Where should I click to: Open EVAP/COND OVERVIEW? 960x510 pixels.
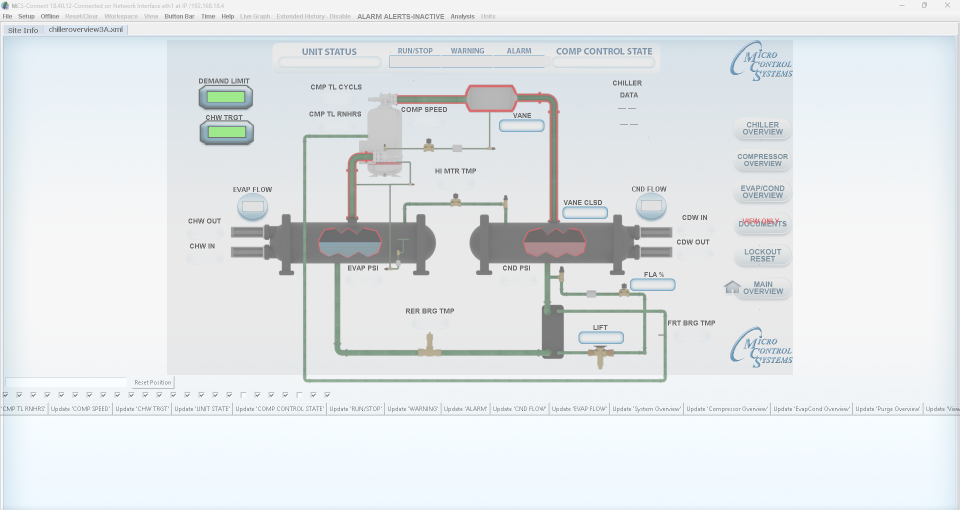click(x=762, y=192)
